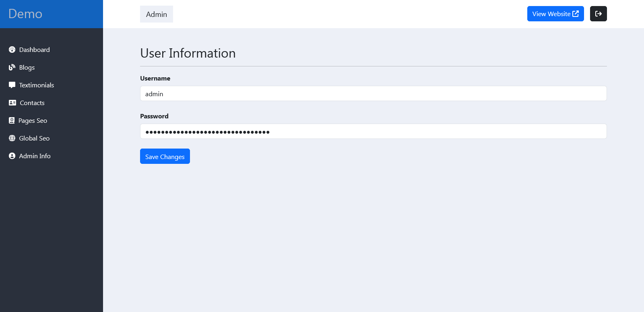Open Global Seo settings
The width and height of the screenshot is (644, 312).
34,138
